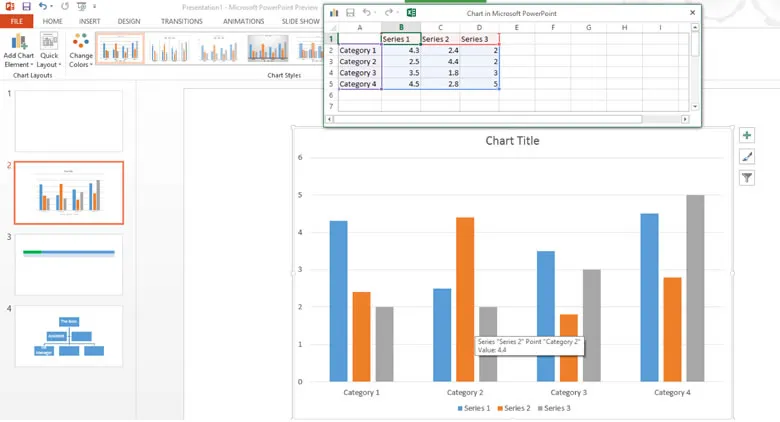The width and height of the screenshot is (780, 422).
Task: Click the PowerPoint redo icon
Action: point(65,6)
